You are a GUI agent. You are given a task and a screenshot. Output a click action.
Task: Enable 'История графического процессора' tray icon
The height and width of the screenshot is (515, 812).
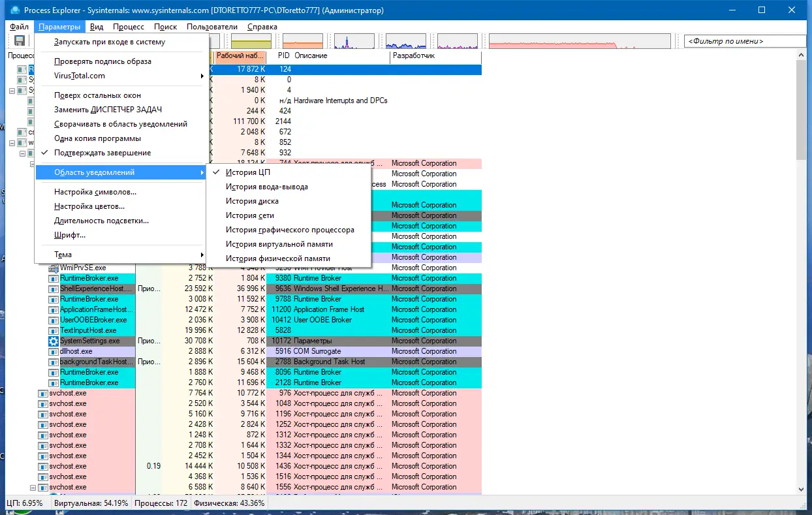coord(288,230)
